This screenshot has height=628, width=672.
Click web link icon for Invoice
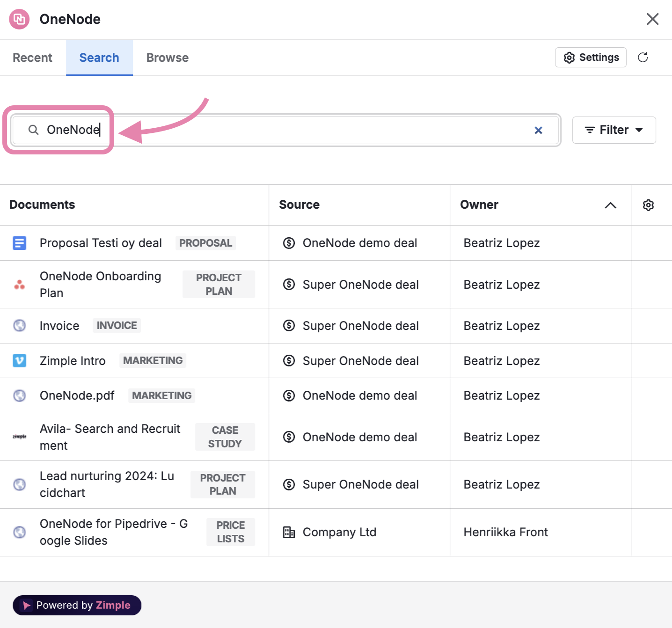point(19,326)
